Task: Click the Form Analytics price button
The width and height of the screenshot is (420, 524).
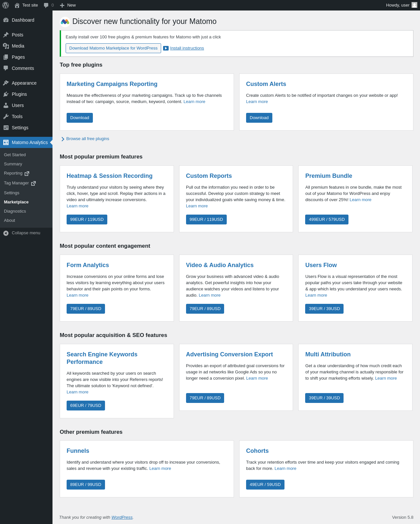Action: [x=86, y=309]
